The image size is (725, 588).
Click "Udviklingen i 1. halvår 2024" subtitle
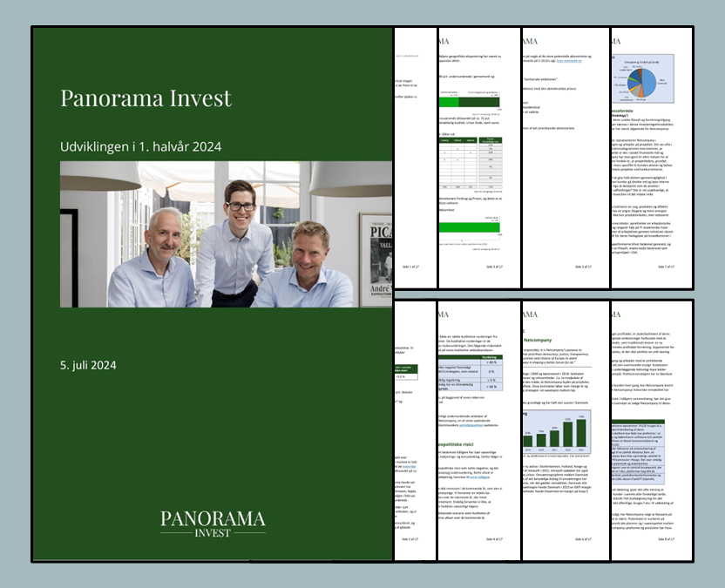point(140,146)
